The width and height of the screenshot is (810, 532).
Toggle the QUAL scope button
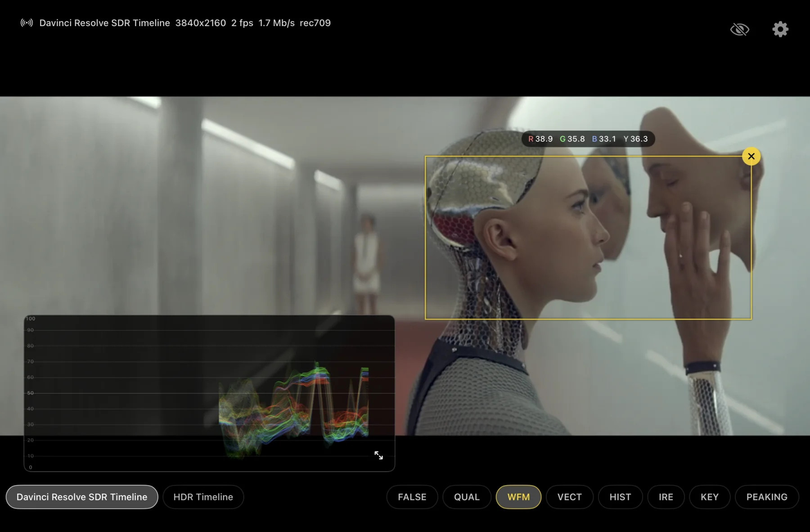point(467,497)
